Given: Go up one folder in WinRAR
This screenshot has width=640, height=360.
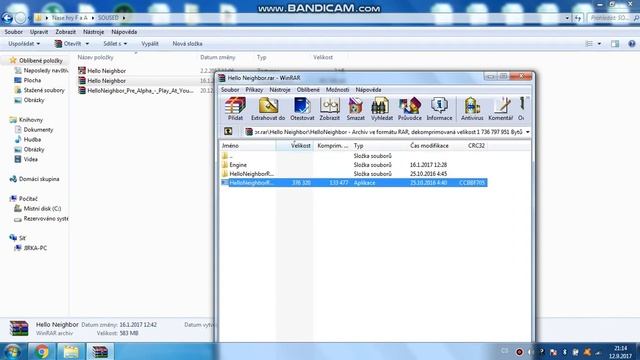Looking at the screenshot, I should click(228, 131).
